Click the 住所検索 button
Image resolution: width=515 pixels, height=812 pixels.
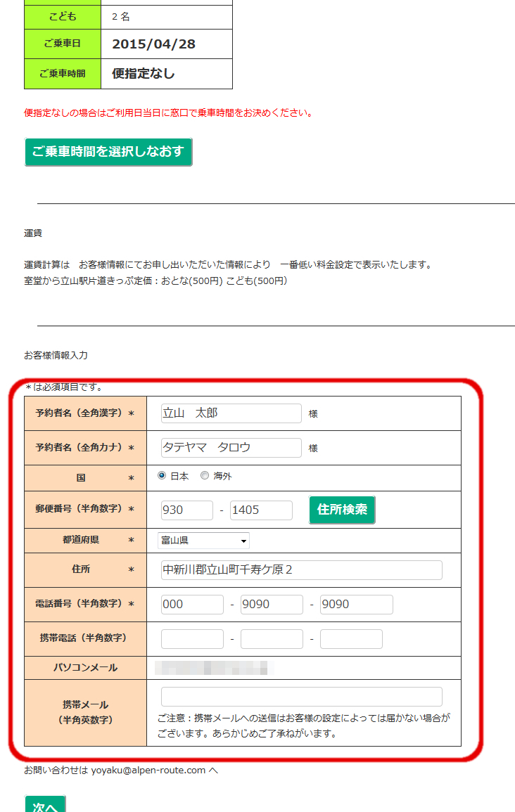342,510
